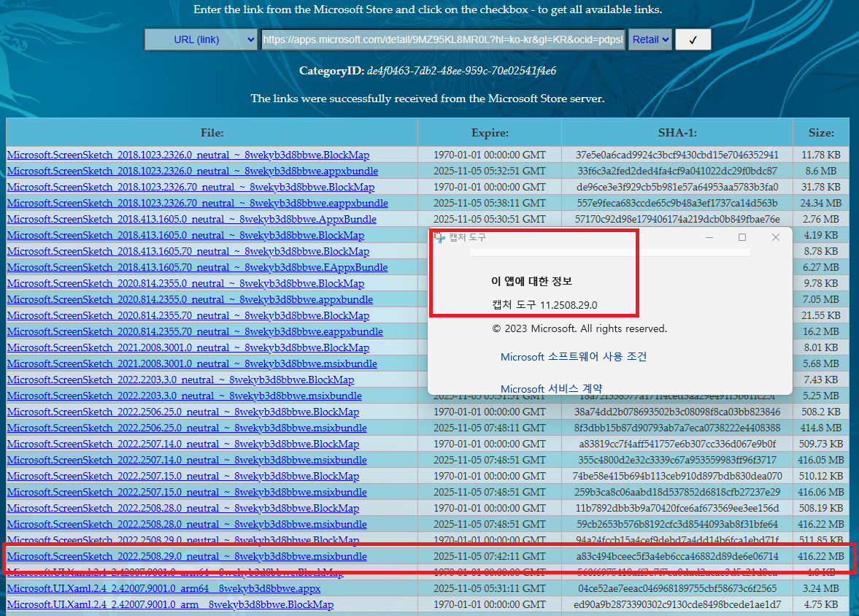This screenshot has width=859, height=616.
Task: Download ScreenSketch 2018.1023.2326.70 BlockMap
Action: pos(190,187)
